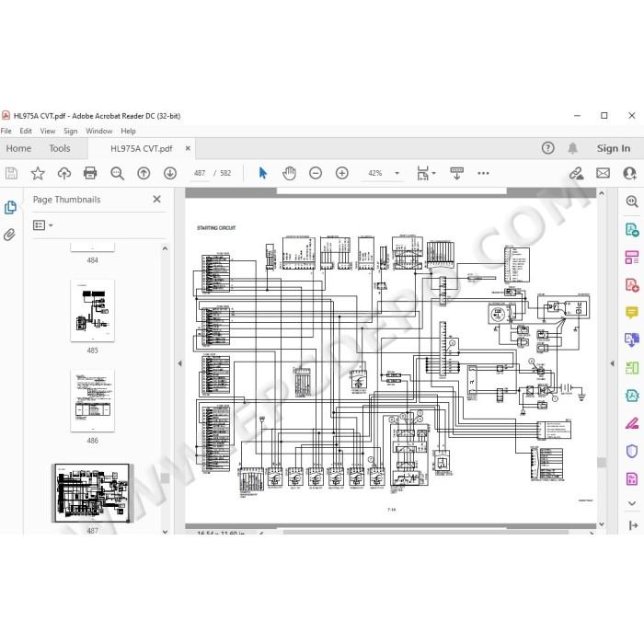Open the zoom level dropdown
Screen dimensions: 644x644
click(x=397, y=173)
